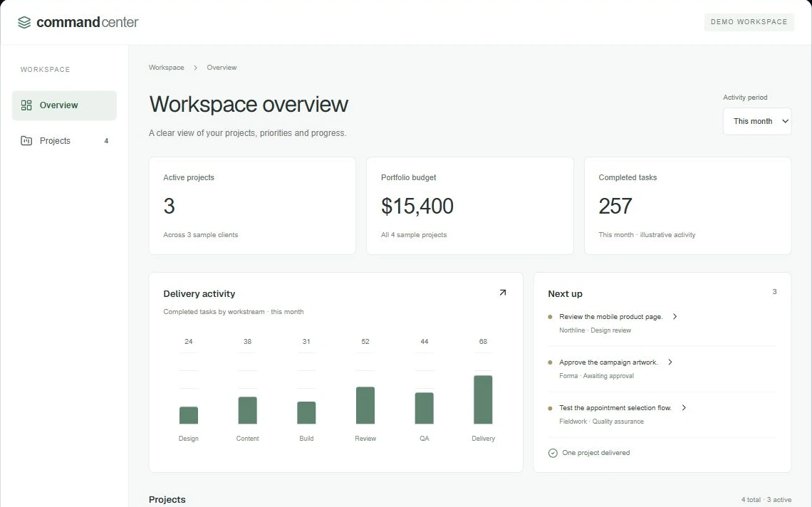
Task: Open the Activity period dropdown showing This month
Action: coord(757,121)
